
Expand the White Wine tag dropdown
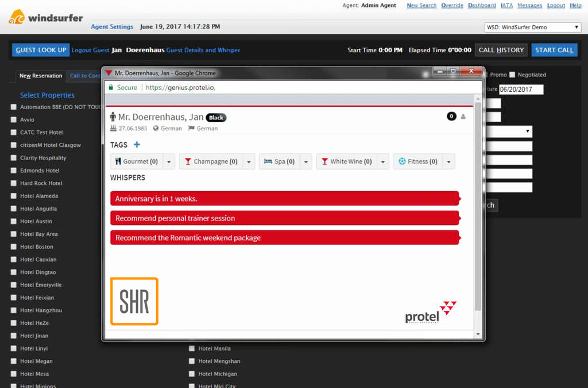[383, 161]
